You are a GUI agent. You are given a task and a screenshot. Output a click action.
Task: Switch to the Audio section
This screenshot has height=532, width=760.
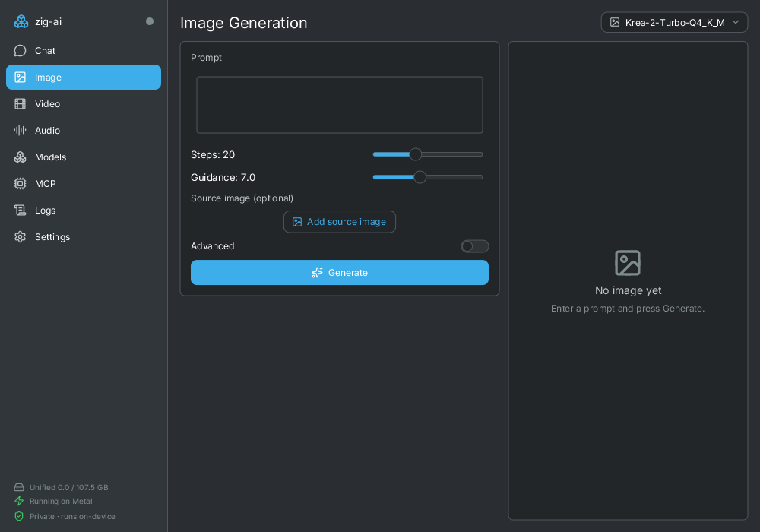84,130
